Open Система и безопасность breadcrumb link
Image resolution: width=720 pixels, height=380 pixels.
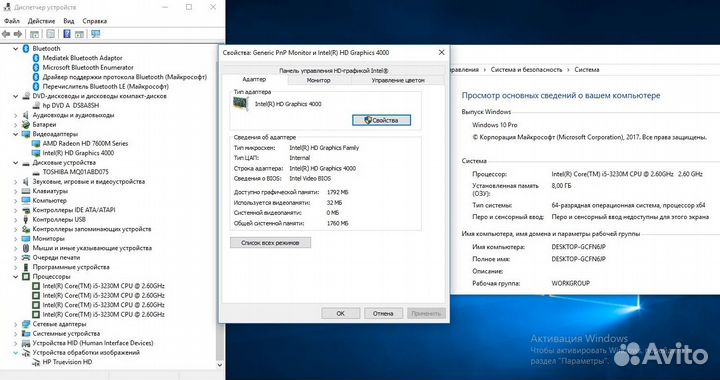[x=526, y=70]
